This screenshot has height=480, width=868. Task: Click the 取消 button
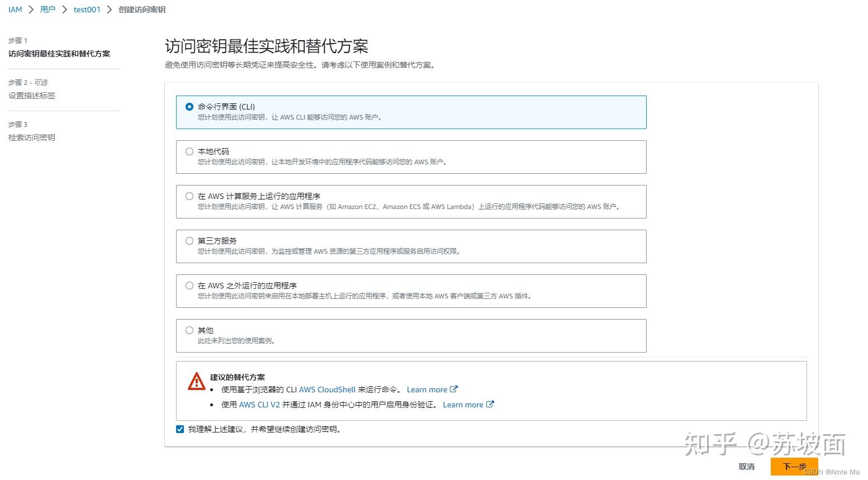[747, 467]
